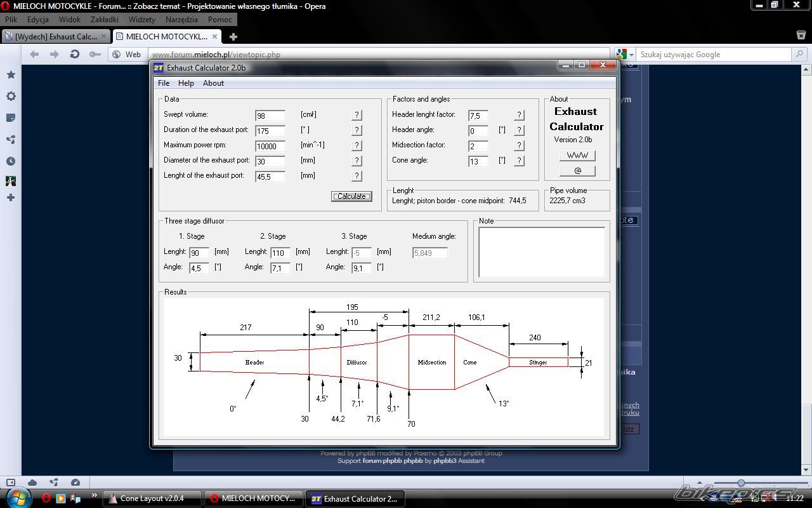Open Opera's Plik menu
Viewport: 812px width, 508px height.
(11, 20)
